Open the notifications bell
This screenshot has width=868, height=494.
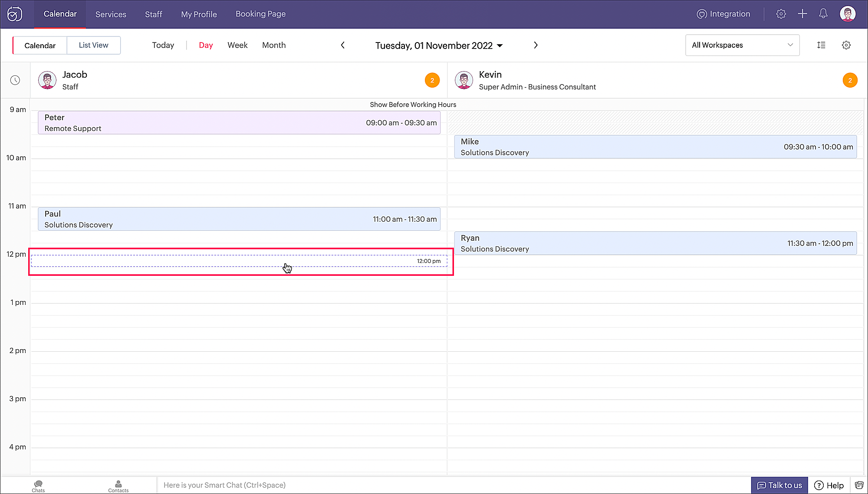(x=823, y=14)
